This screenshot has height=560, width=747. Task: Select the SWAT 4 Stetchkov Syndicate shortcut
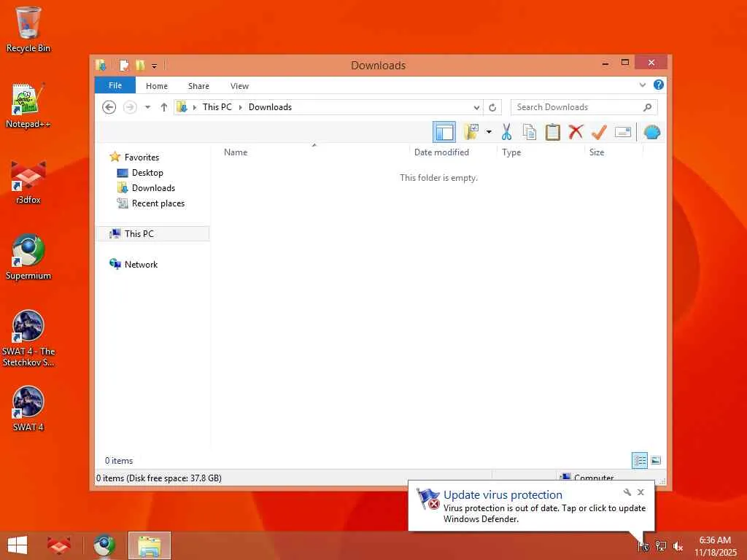click(28, 338)
